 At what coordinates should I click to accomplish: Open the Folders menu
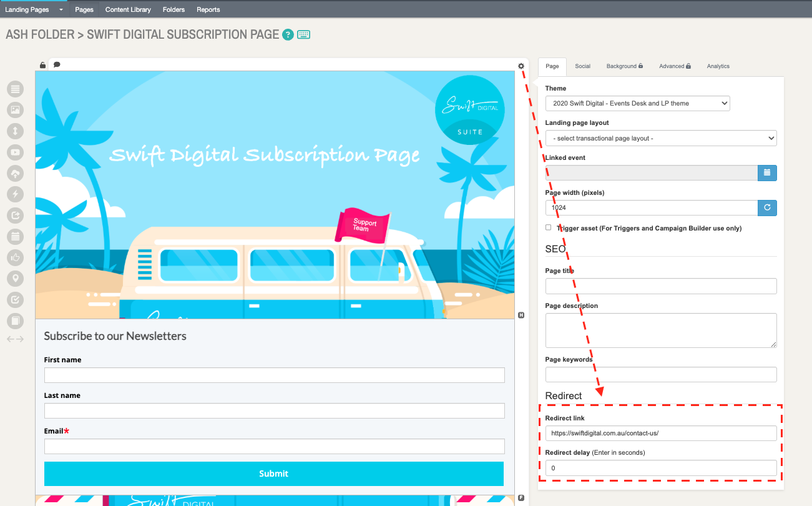tap(174, 9)
